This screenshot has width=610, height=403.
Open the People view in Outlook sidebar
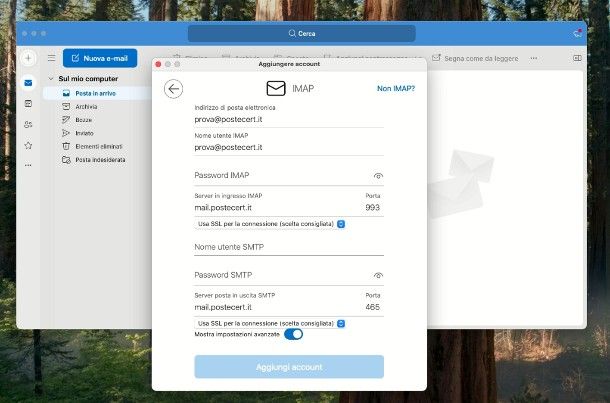28,124
